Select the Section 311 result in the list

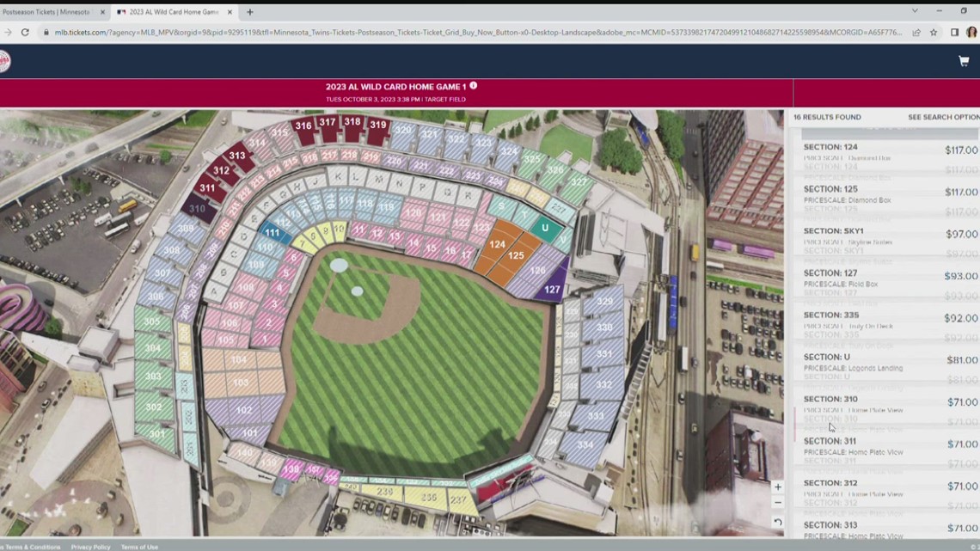pyautogui.click(x=885, y=446)
